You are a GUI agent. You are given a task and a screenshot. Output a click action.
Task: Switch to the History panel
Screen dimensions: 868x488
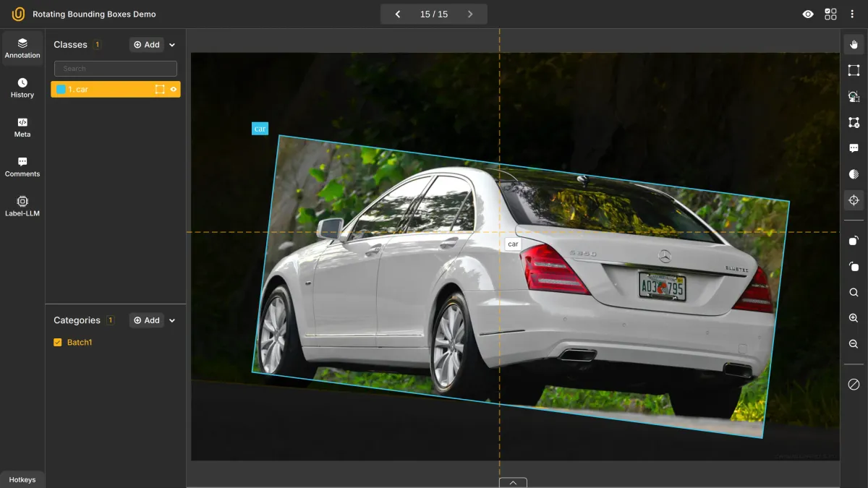point(22,88)
